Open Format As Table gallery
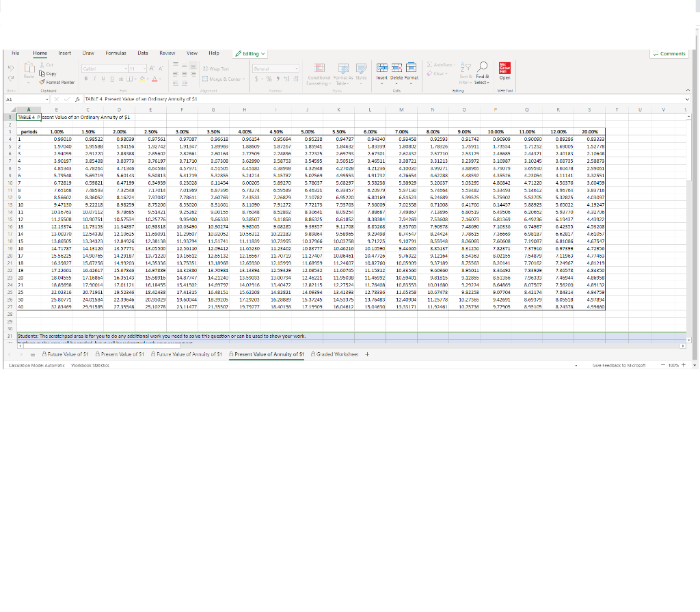Viewport: 700px width, 612px height. coord(343,74)
